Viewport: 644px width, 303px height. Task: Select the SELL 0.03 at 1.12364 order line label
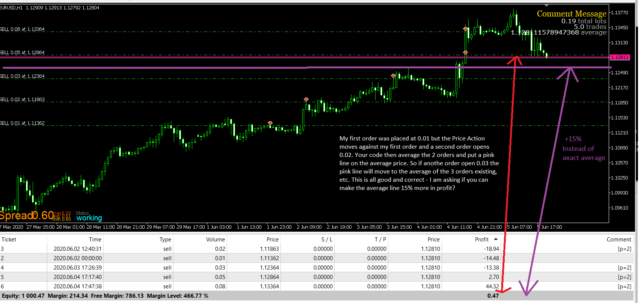point(22,76)
